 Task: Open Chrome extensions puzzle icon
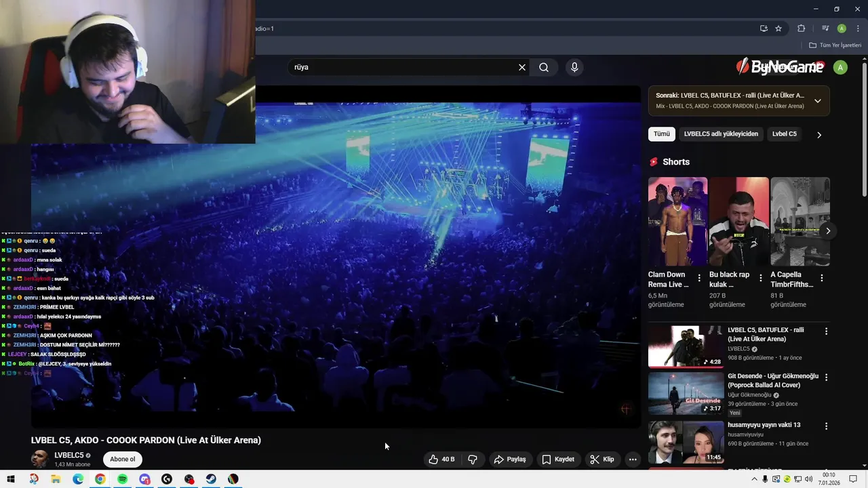[x=801, y=28]
